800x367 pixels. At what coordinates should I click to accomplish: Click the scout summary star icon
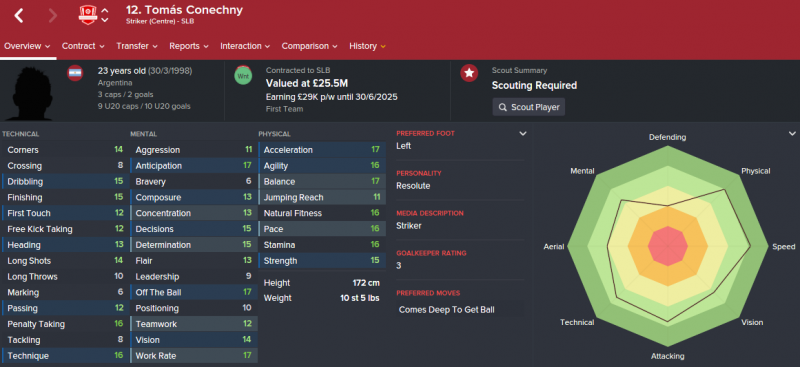(469, 73)
